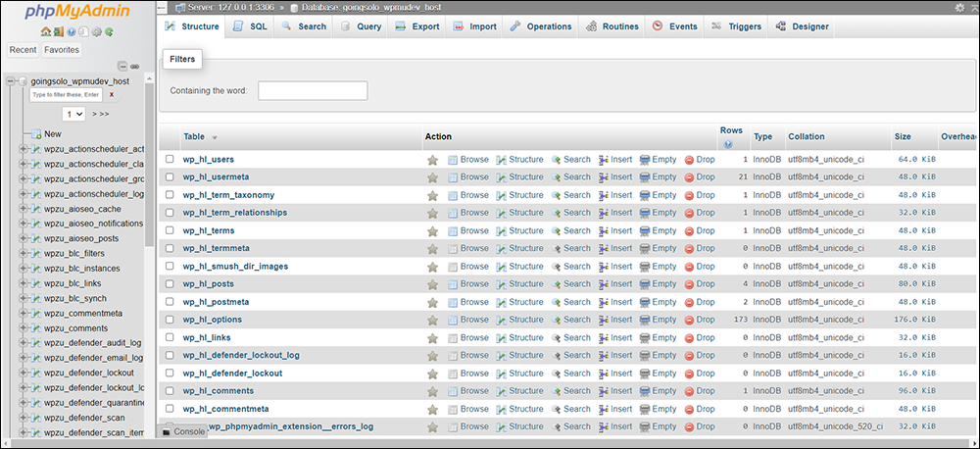Click the Recent button

pos(24,50)
